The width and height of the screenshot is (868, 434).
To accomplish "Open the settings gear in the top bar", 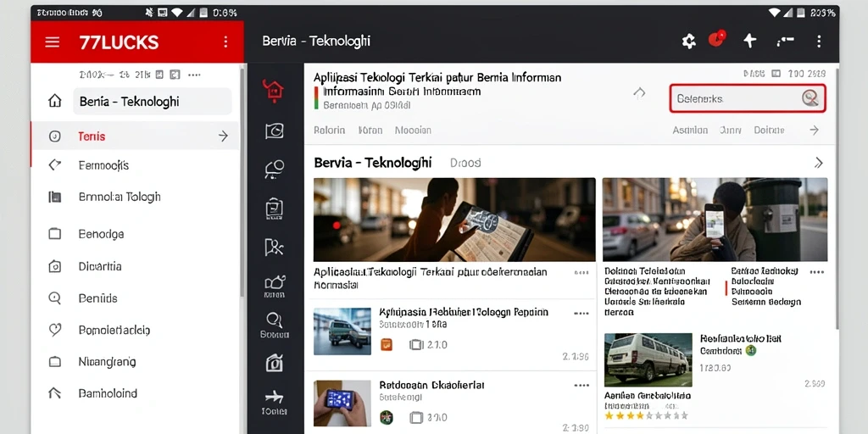I will [x=688, y=41].
